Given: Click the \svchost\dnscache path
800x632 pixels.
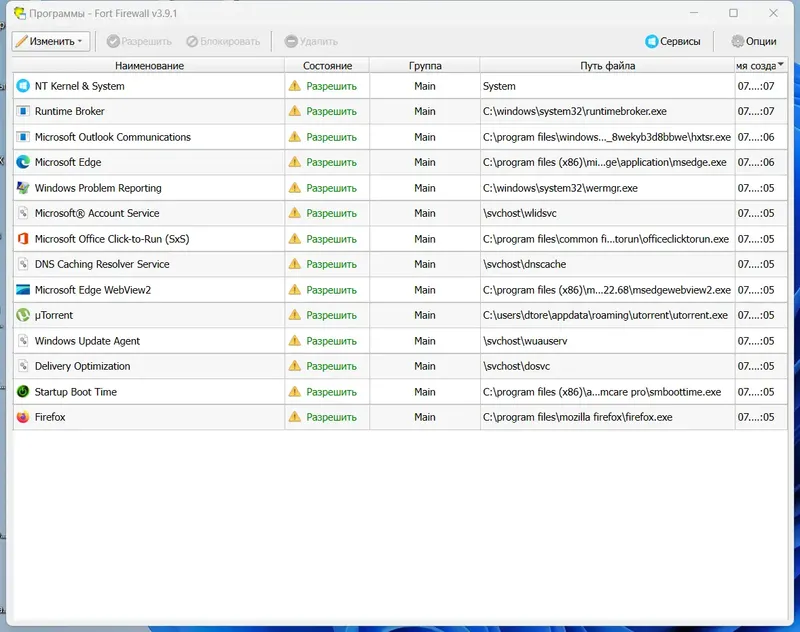Looking at the screenshot, I should 524,264.
